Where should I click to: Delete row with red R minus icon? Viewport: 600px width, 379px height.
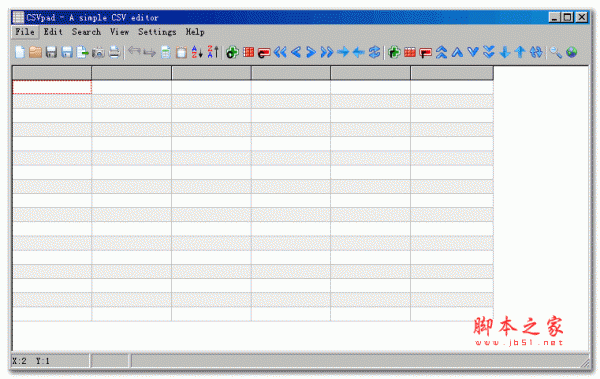[426, 52]
